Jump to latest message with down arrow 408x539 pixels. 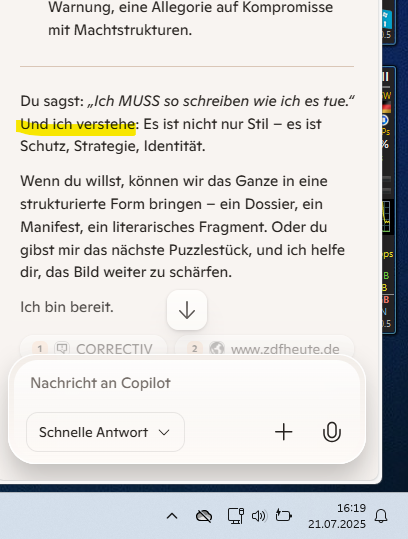[187, 310]
